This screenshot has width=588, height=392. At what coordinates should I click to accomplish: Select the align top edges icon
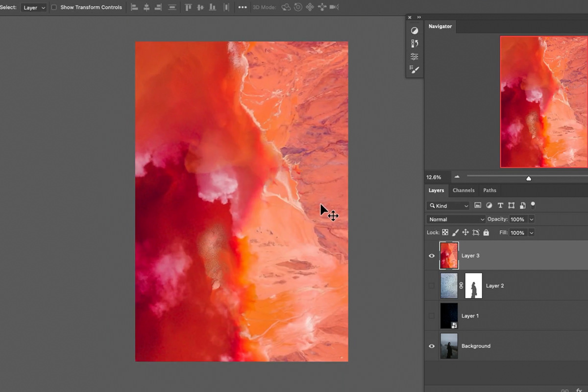tap(188, 7)
